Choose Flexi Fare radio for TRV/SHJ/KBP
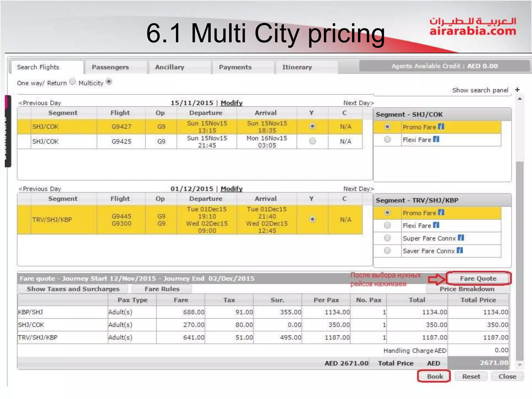 click(x=387, y=225)
